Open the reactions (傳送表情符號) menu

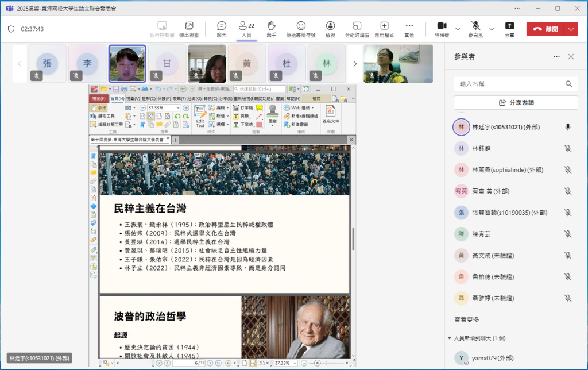coord(301,29)
